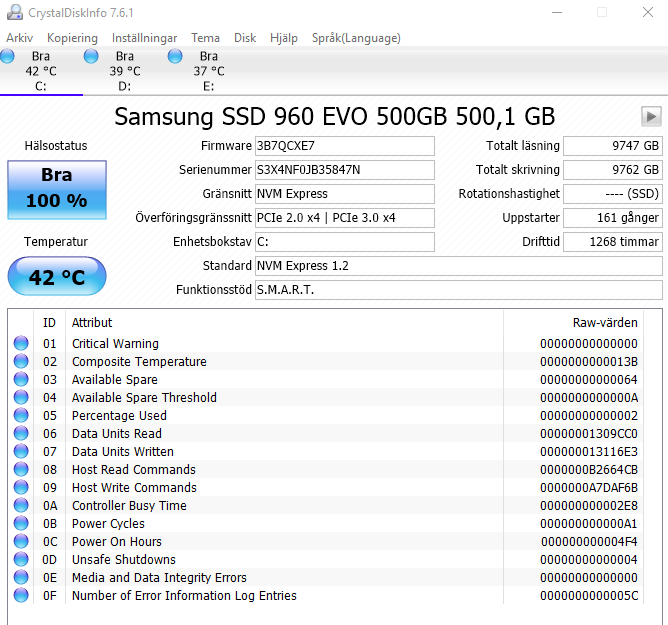Click status orb for Controller Busy Time row
The height and width of the screenshot is (625, 668).
(21, 505)
